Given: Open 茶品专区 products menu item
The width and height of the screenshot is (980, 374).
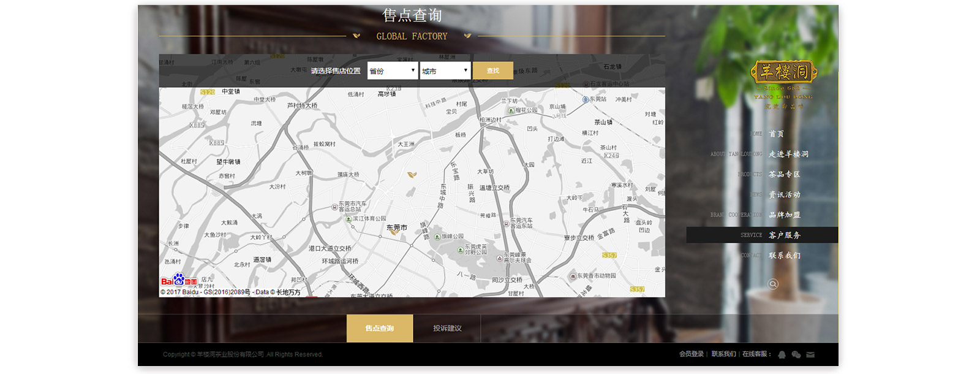Looking at the screenshot, I should [x=785, y=174].
